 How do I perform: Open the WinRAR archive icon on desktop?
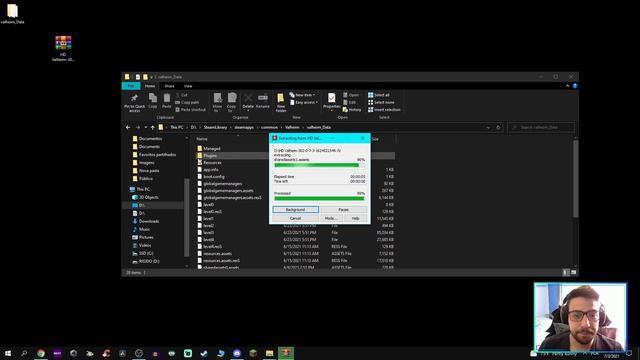(63, 48)
